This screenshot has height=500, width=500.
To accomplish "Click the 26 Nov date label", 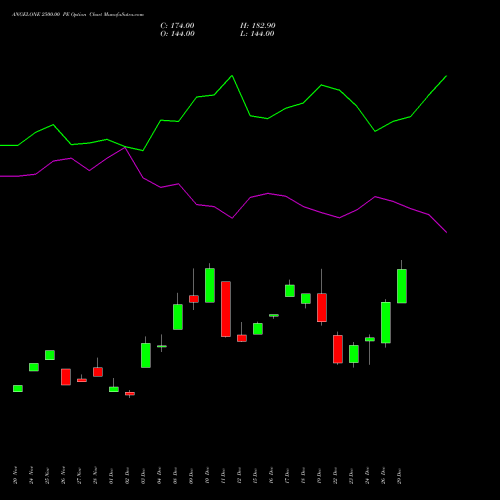I will click(x=63, y=475).
